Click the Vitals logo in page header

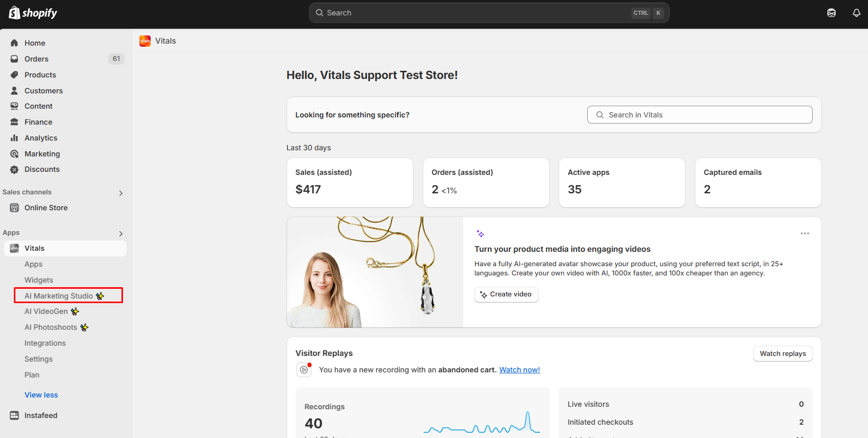point(145,41)
